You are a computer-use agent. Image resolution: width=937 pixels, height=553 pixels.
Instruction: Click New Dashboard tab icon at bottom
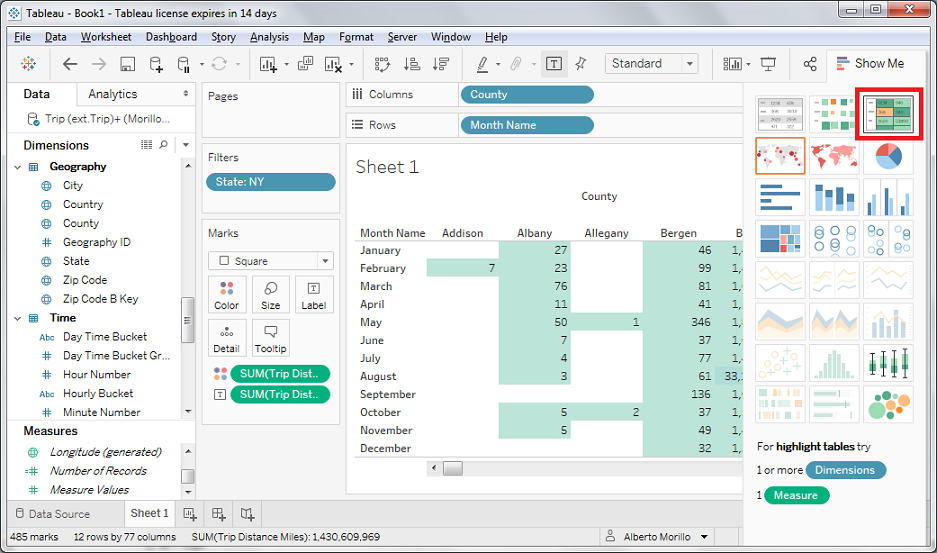219,514
